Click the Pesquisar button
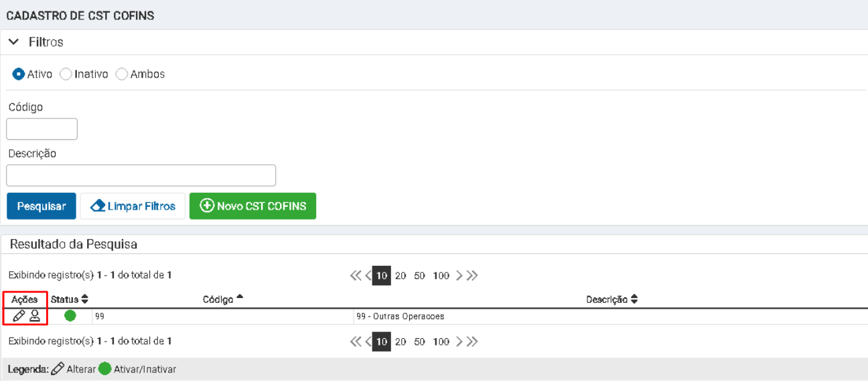Screen dimensions: 868x381 42,206
